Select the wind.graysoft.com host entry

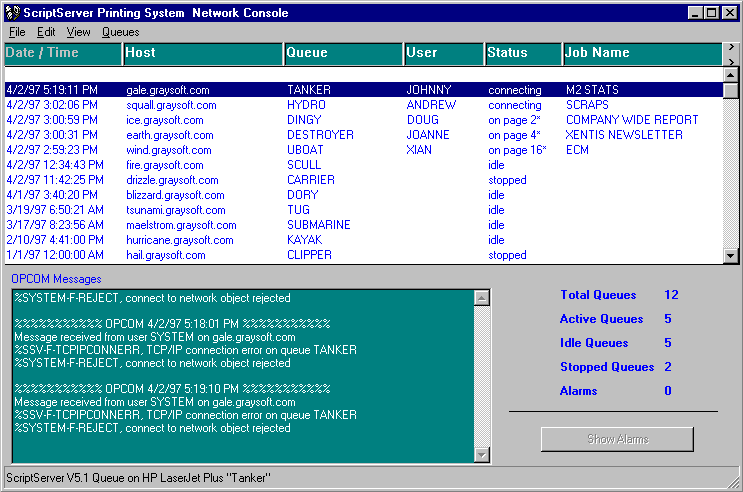[x=169, y=150]
